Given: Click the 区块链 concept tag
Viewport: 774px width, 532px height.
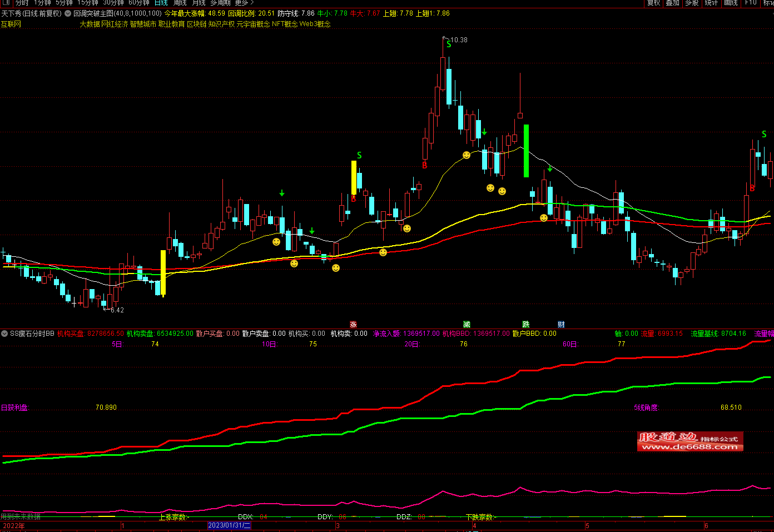Looking at the screenshot, I should coord(197,24).
